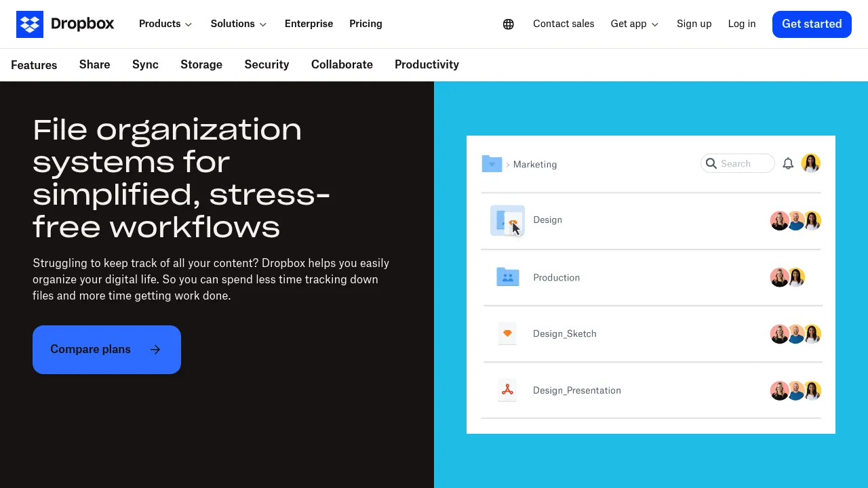
Task: Click the Dropbox logo icon
Action: coord(30,24)
